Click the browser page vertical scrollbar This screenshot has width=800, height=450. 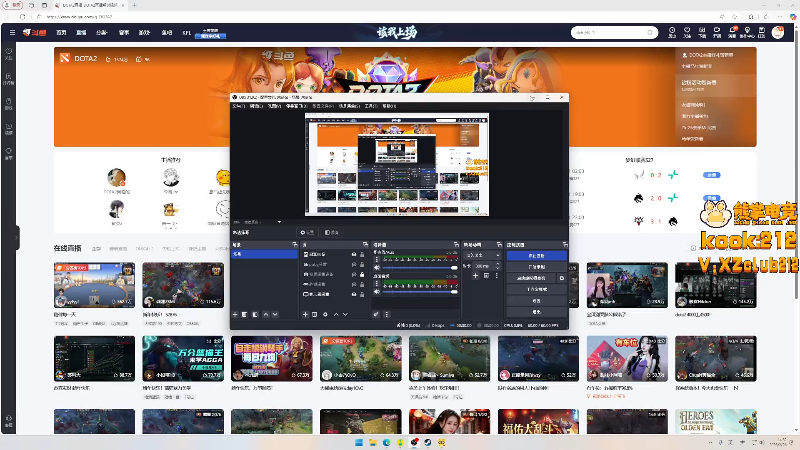point(796,163)
